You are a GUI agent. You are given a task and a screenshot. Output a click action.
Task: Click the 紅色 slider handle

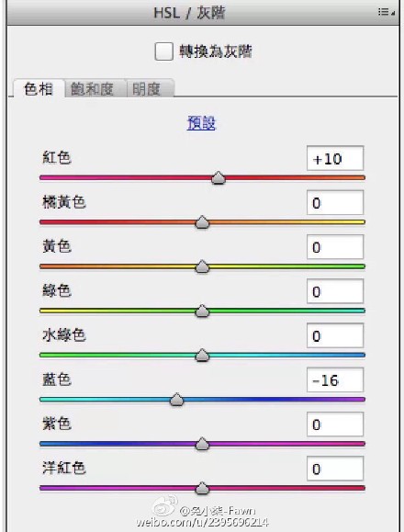(x=219, y=177)
